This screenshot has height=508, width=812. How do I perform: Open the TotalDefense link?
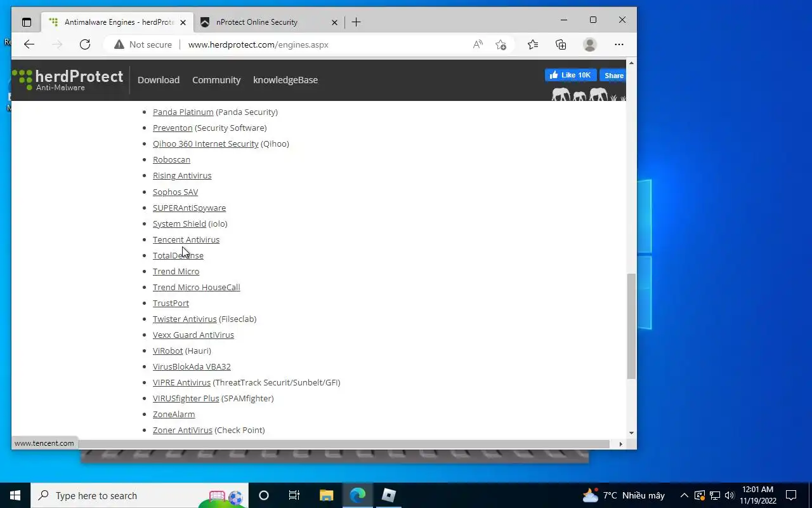tap(178, 255)
